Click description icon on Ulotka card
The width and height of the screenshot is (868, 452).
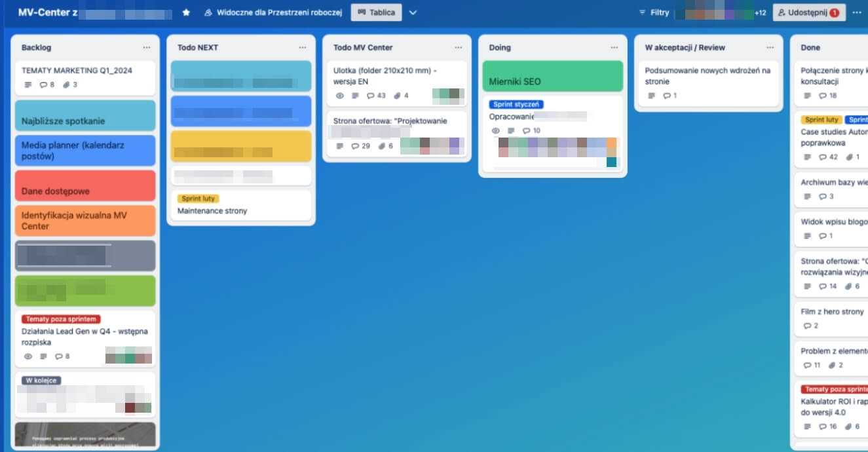(x=354, y=96)
